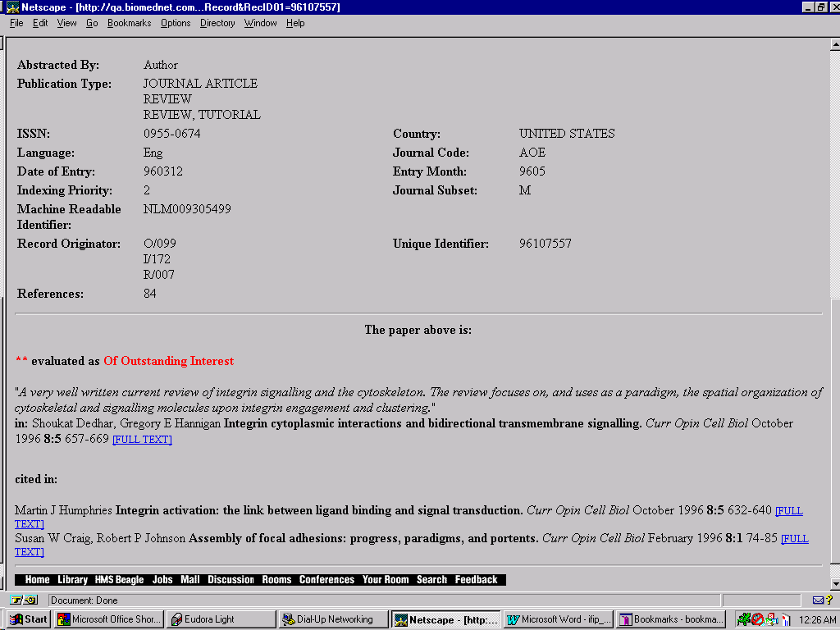Open the Windows Start button
840x630 pixels.
click(28, 619)
